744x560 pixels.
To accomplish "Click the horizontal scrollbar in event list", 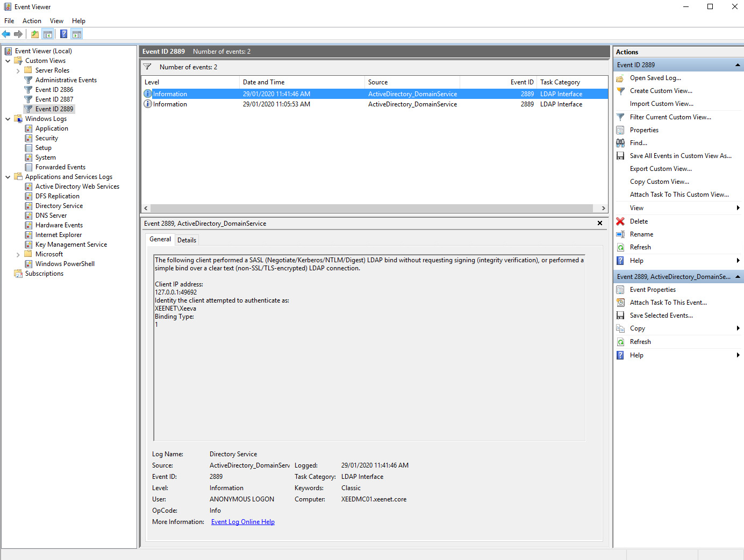I will (371, 208).
